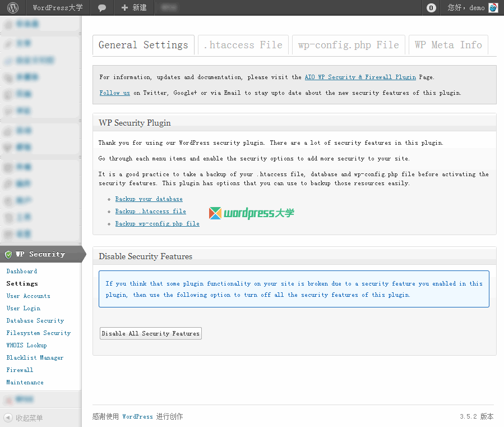
Task: Open Blacklist Manager submenu item
Action: click(35, 357)
